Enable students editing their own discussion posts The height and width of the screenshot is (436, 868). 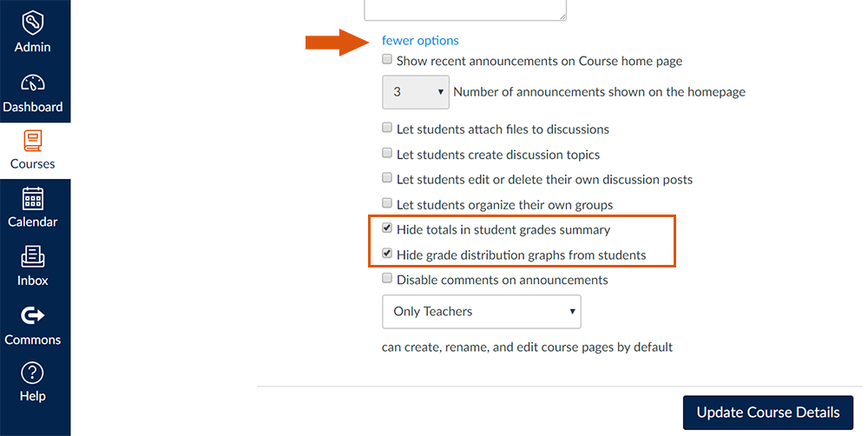[387, 178]
